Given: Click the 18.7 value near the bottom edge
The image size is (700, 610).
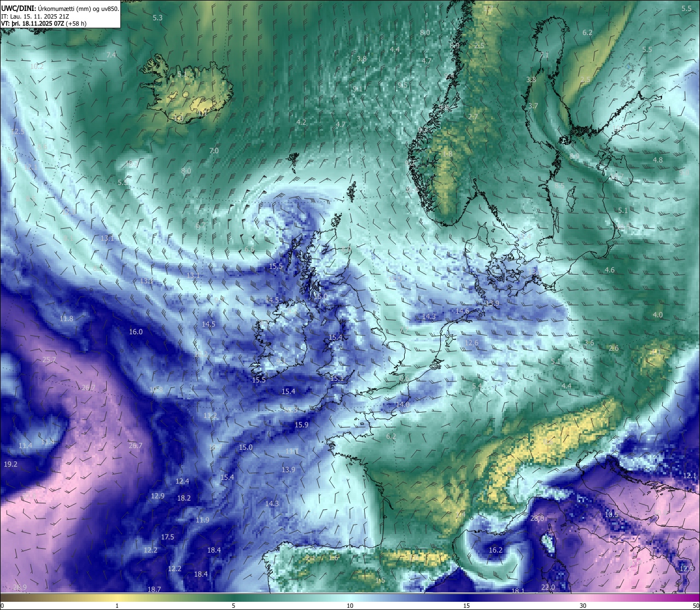Looking at the screenshot, I should [154, 589].
